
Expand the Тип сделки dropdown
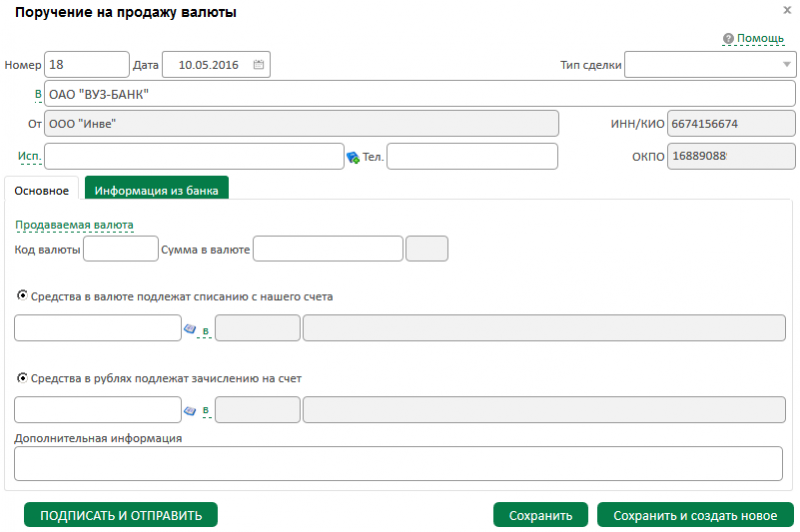coord(786,65)
